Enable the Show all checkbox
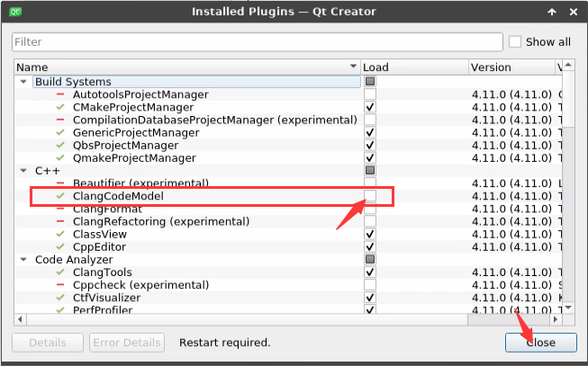 coord(515,42)
